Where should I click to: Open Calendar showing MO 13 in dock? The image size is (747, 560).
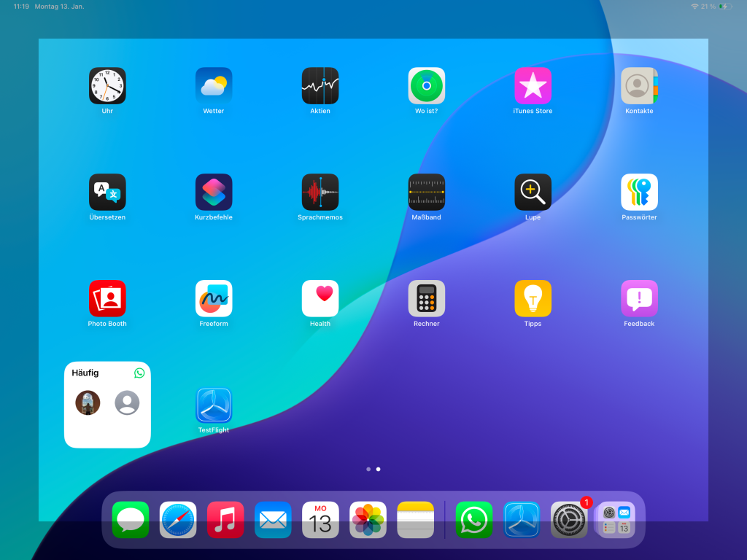point(320,520)
